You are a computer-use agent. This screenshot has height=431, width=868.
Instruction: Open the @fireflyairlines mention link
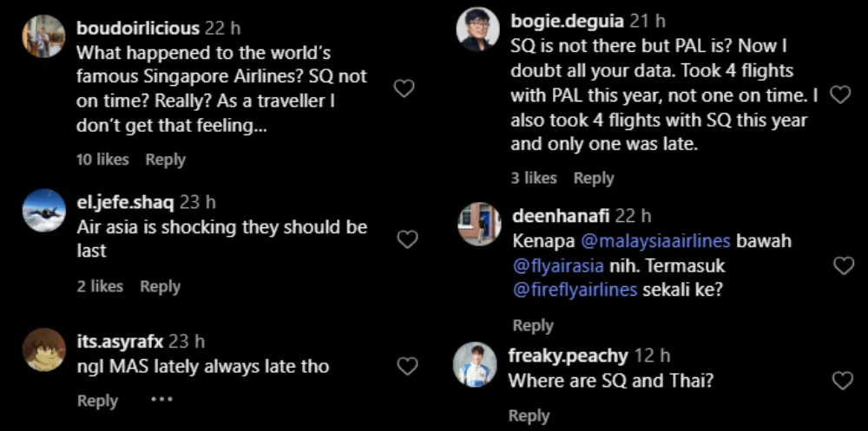click(575, 290)
